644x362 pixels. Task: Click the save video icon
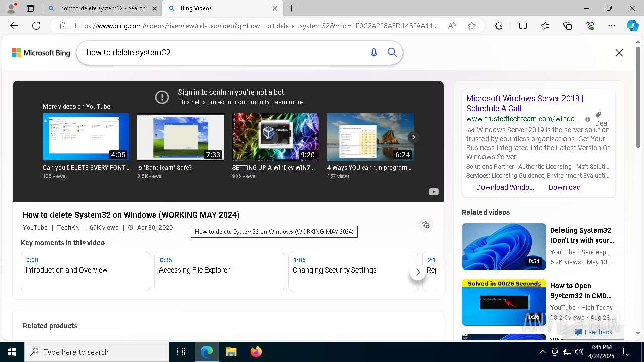pyautogui.click(x=426, y=225)
